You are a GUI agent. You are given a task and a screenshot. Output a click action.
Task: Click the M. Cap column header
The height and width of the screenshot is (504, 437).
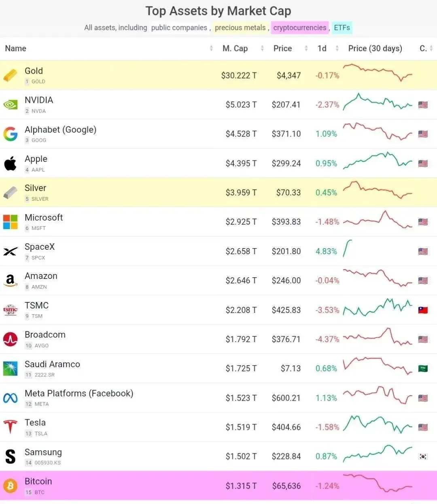(235, 49)
